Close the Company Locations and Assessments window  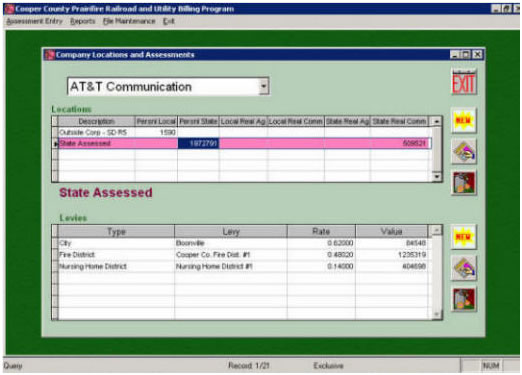pyautogui.click(x=478, y=54)
